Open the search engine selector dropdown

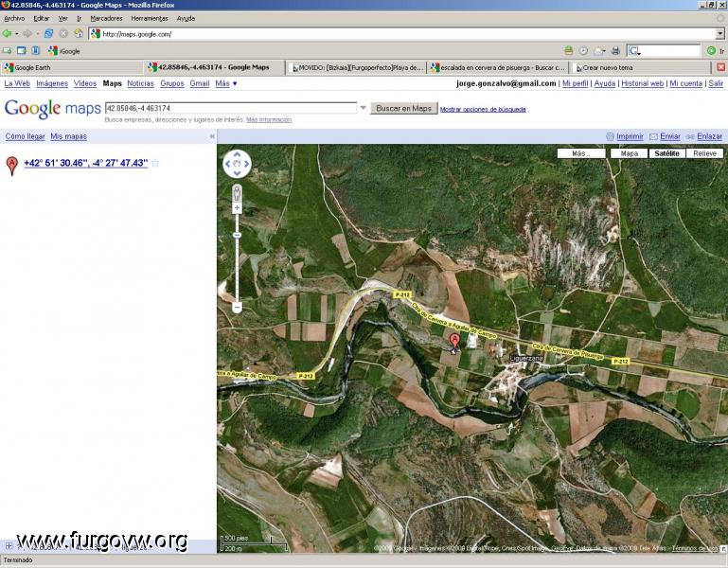coord(634,50)
